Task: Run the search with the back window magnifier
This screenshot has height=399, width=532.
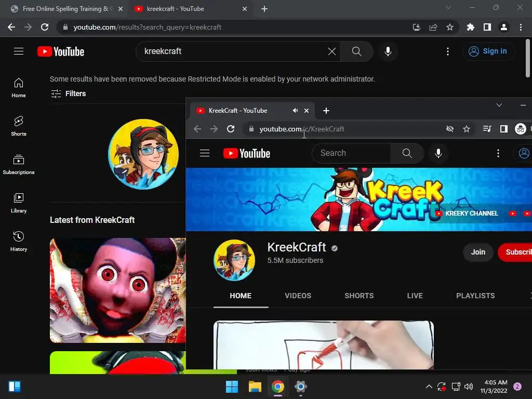Action: coord(356,51)
